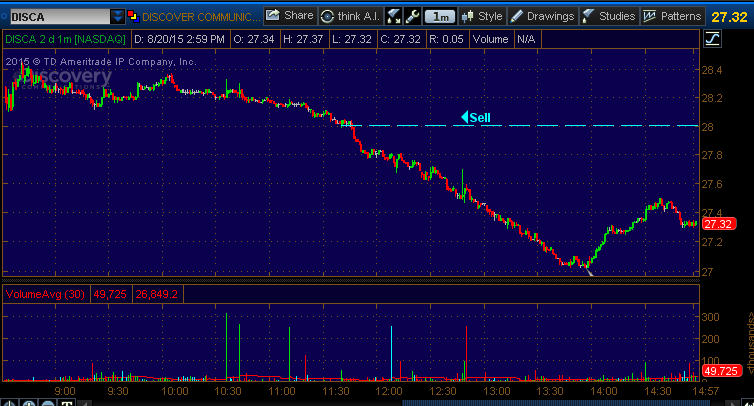Expand the Patterns dropdown
Viewport: 754px width, 406px height.
coord(672,17)
